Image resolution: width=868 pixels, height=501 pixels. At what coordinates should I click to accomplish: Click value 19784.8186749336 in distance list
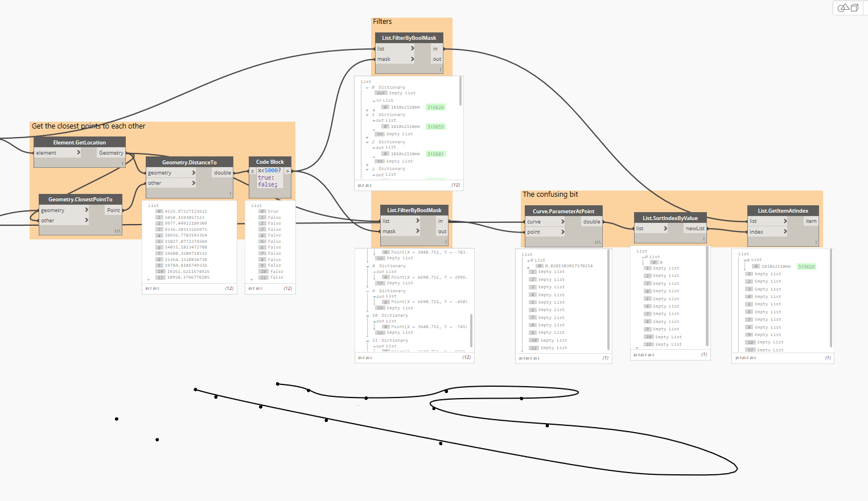click(186, 266)
